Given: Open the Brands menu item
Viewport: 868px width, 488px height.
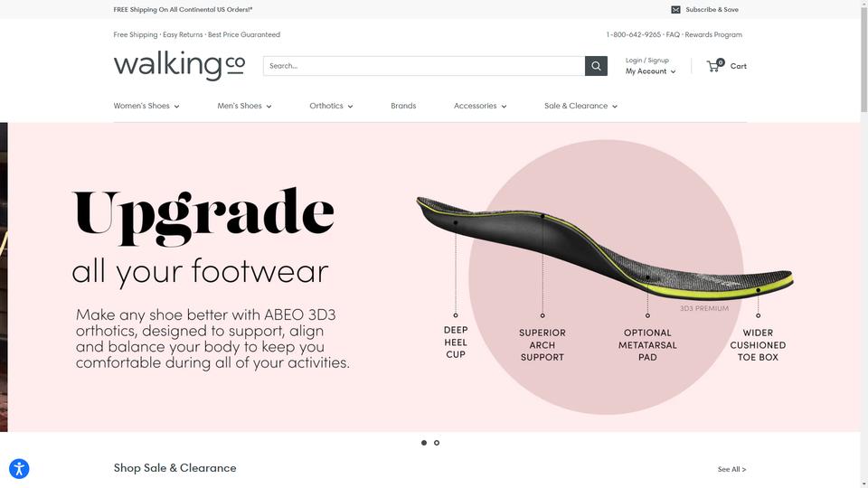Looking at the screenshot, I should point(403,106).
